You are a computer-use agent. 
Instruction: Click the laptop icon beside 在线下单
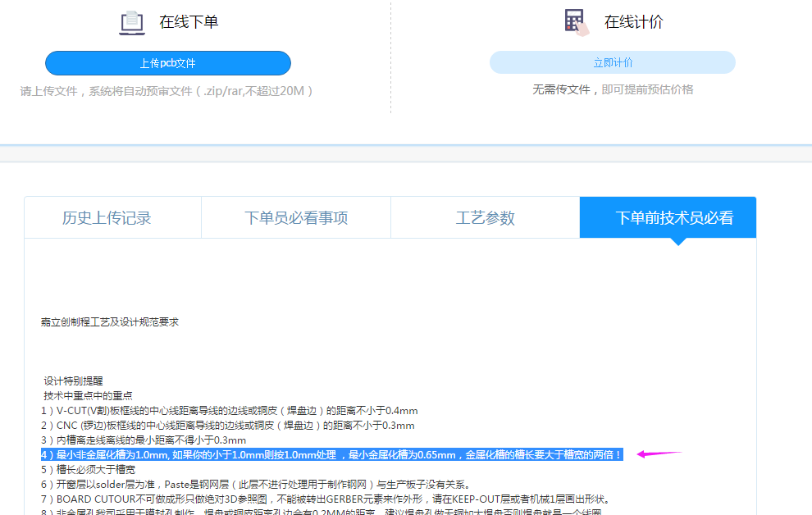click(132, 23)
